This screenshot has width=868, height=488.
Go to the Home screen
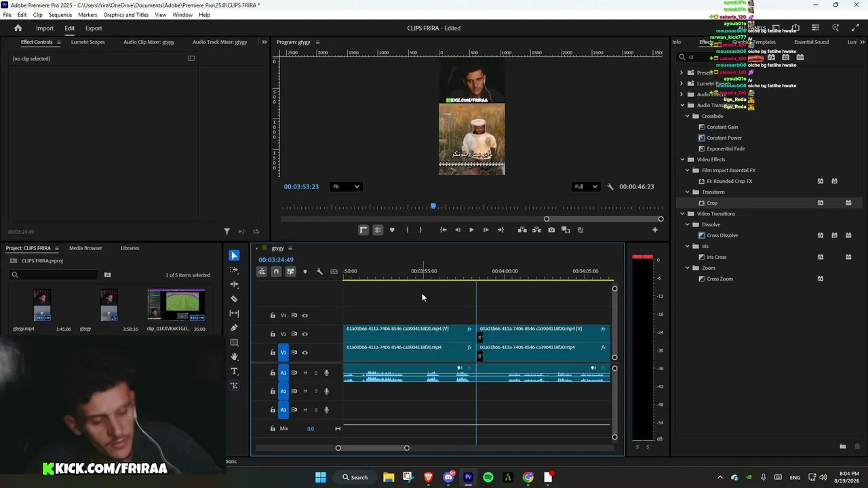click(18, 28)
